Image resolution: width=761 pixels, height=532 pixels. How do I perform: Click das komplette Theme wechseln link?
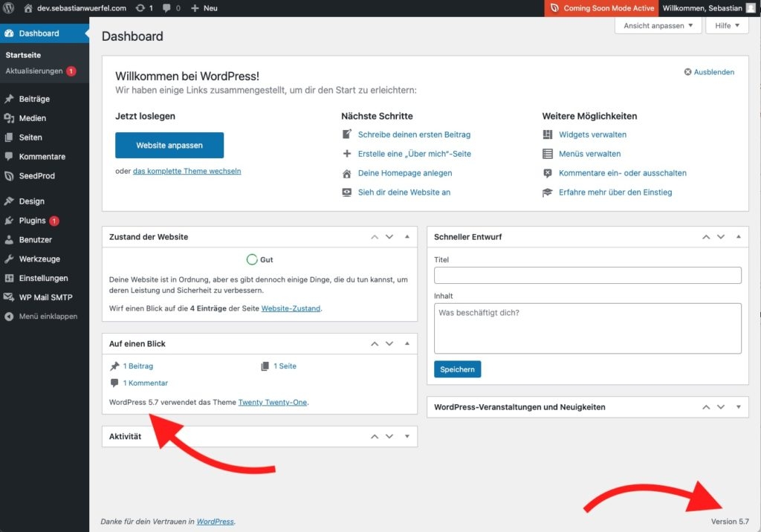tap(187, 171)
